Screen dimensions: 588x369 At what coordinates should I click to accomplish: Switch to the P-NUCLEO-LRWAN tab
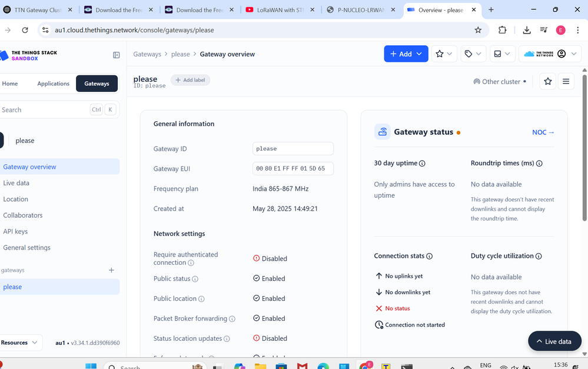[x=361, y=10]
